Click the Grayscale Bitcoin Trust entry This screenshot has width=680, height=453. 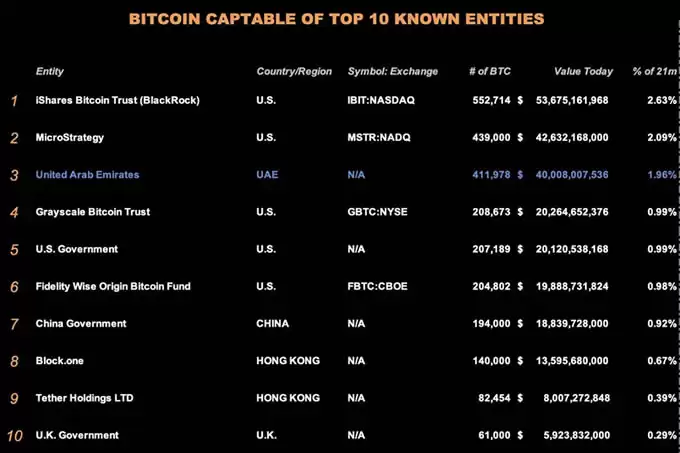pos(93,212)
